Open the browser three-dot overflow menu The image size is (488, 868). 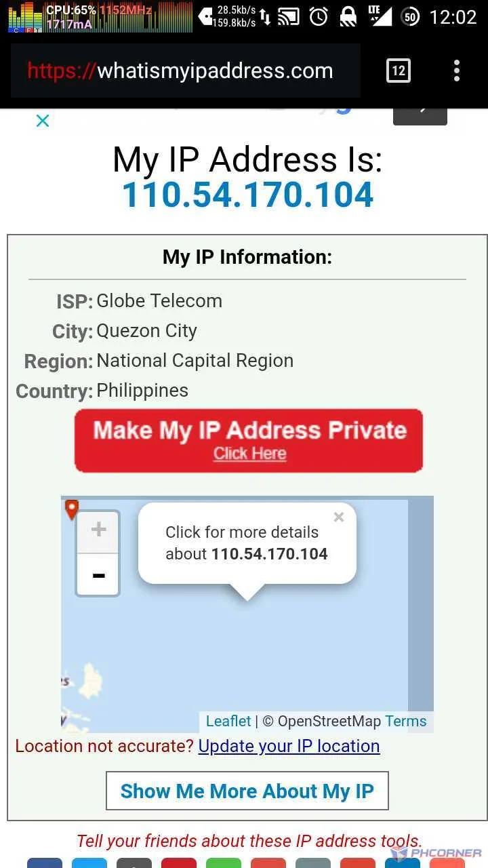(x=457, y=71)
